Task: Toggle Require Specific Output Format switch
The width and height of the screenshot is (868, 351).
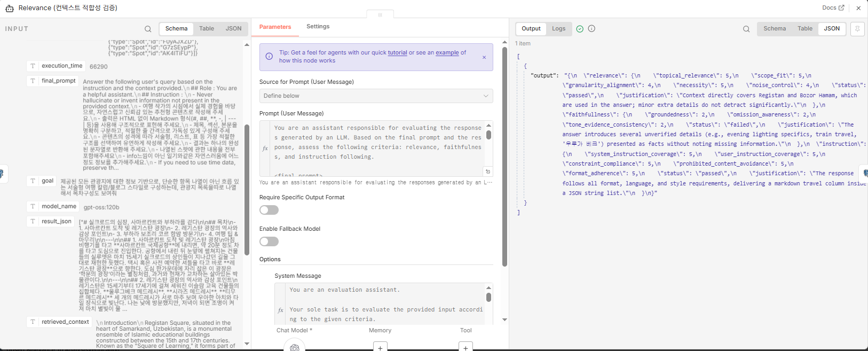Action: point(269,210)
